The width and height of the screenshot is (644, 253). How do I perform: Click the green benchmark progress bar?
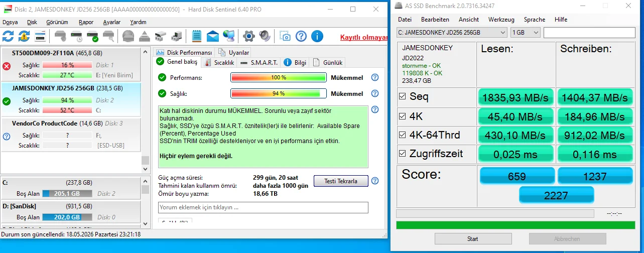[x=515, y=225]
